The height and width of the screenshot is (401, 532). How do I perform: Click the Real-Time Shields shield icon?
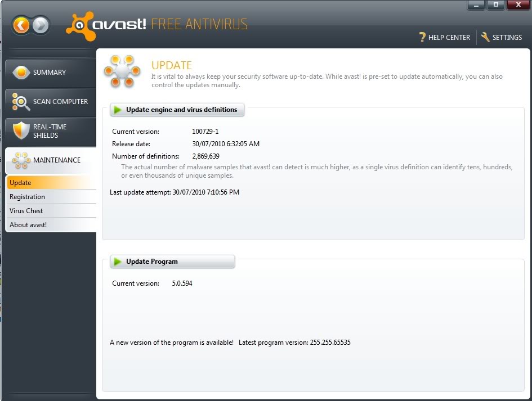click(x=21, y=130)
